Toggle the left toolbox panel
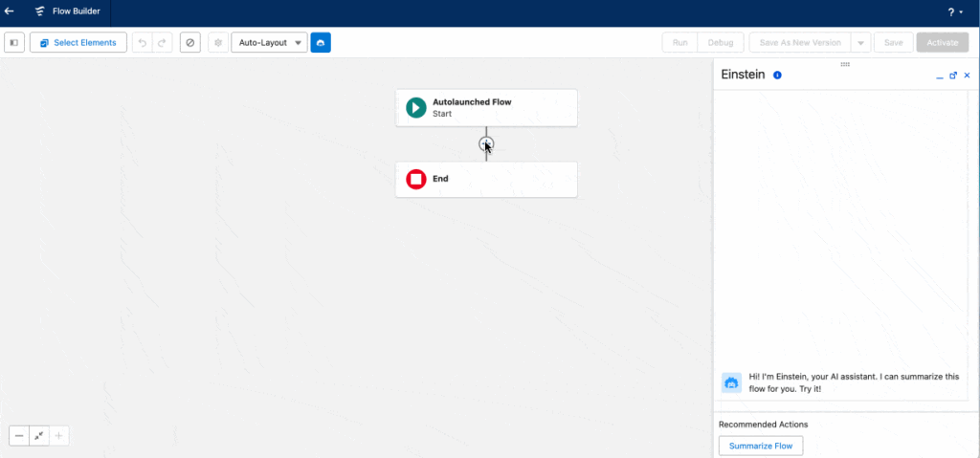This screenshot has width=980, height=458. (14, 43)
